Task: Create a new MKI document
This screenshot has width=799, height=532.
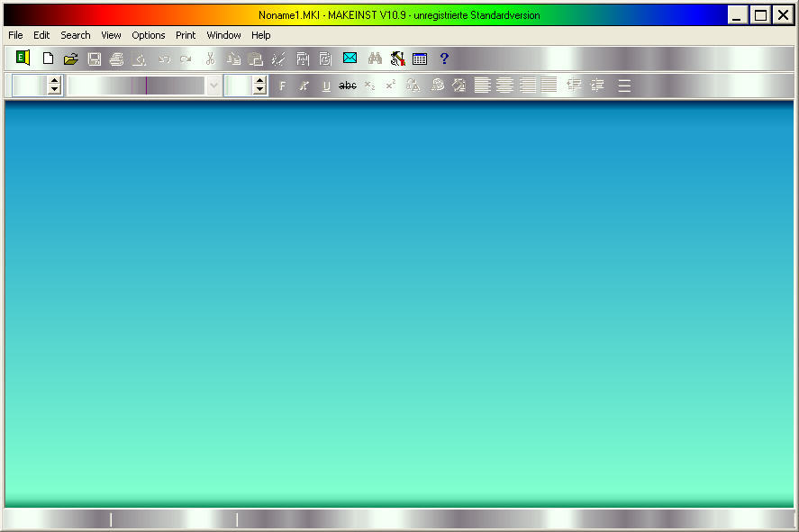Action: pos(48,59)
